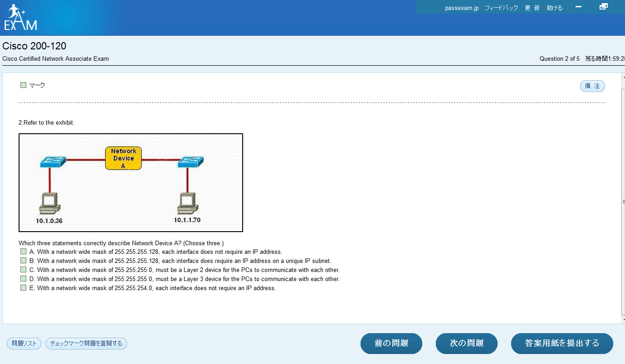
Task: Click 'Cisco Certified Network Associate Exam' subtitle
Action: pos(55,59)
